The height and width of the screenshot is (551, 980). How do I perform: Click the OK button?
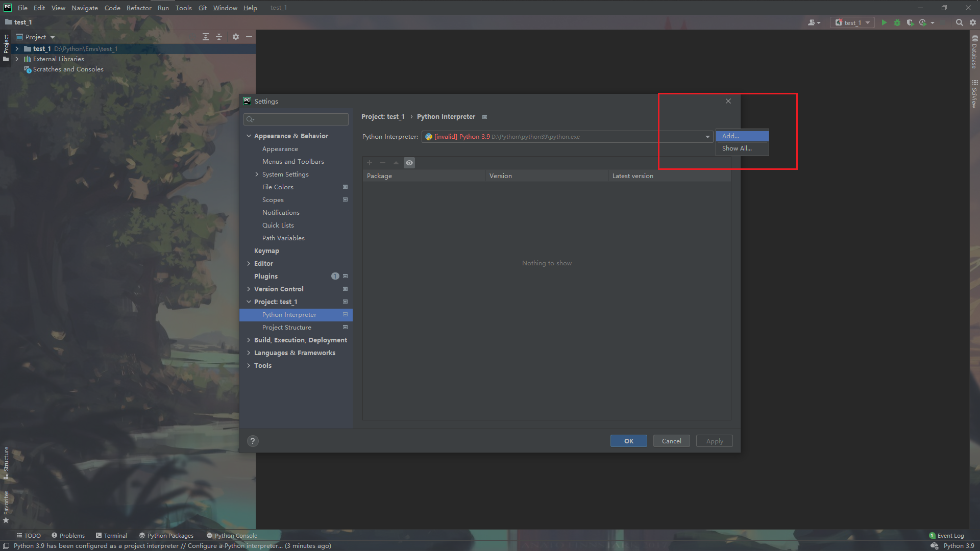point(628,441)
